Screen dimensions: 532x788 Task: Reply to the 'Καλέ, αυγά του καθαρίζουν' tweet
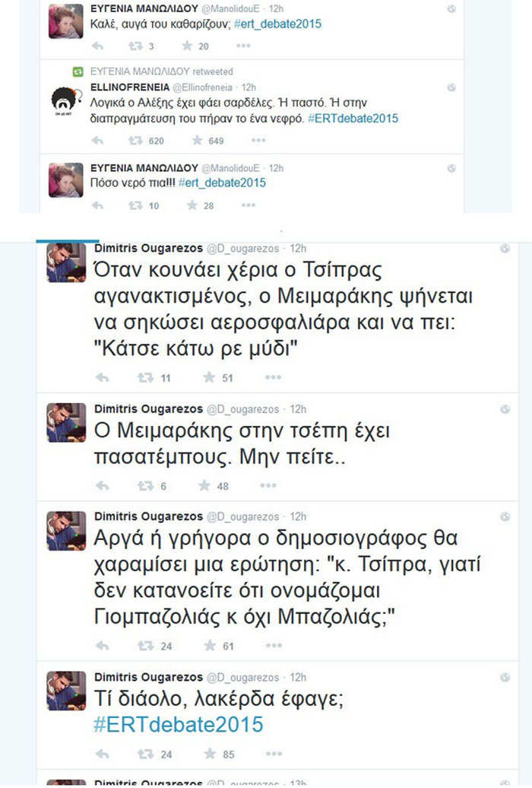pyautogui.click(x=97, y=46)
